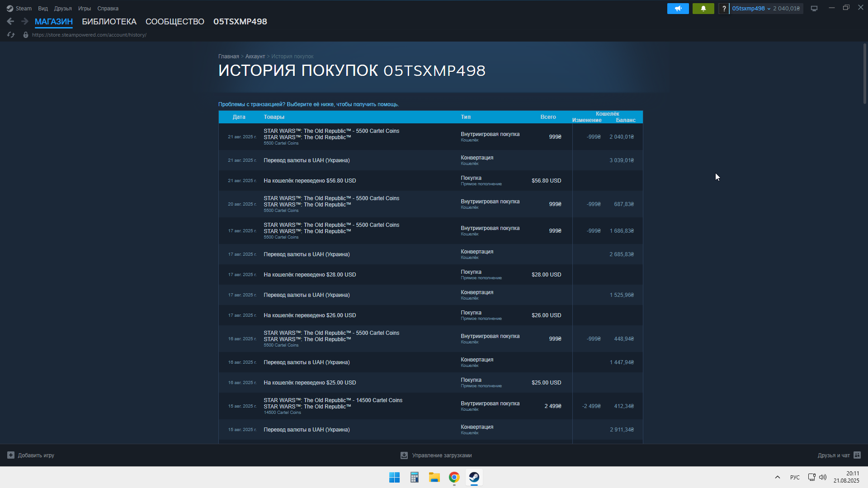Viewport: 868px width, 488px height.
Task: Select the conversion row with balance 2 685,83₴
Action: point(430,254)
